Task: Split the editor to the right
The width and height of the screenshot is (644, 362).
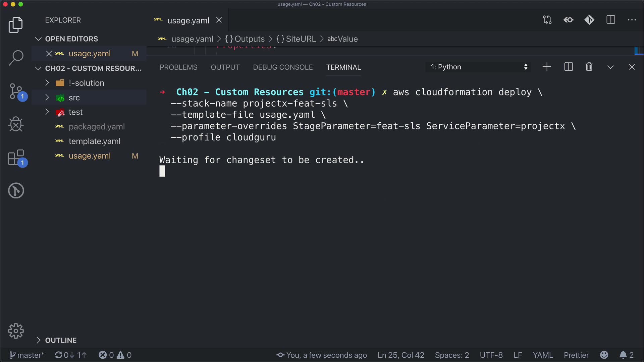Action: [611, 20]
